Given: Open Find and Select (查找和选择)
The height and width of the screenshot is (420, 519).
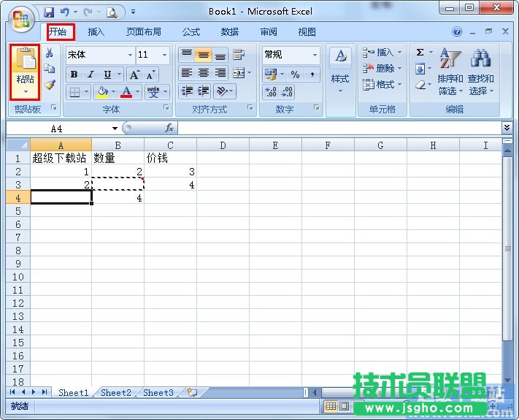Looking at the screenshot, I should pyautogui.click(x=480, y=73).
